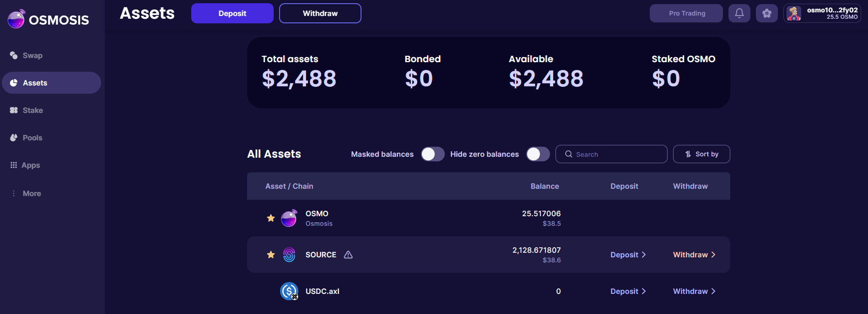Click the notifications bell icon
Viewport: 868px width, 314px height.
pyautogui.click(x=739, y=13)
